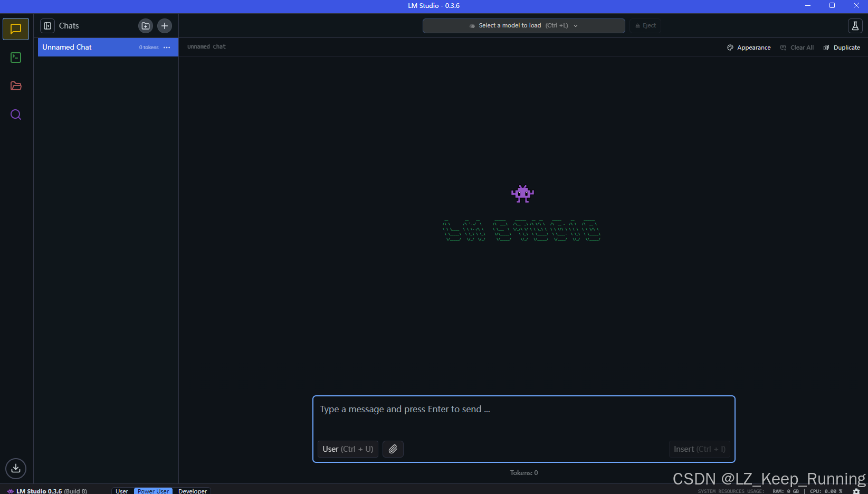
Task: Expand the Select a model to load dropdown
Action: tap(524, 26)
